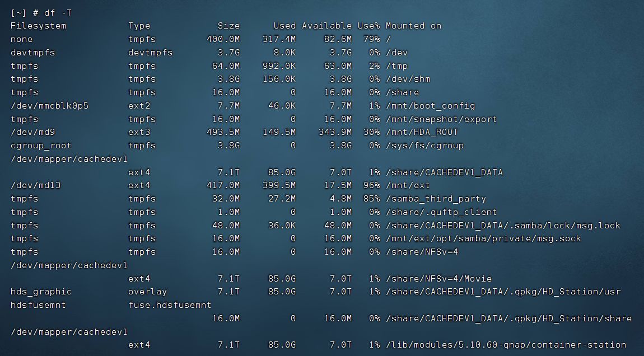Click the '/share/NFSv=4' mount path
644x356 pixels.
pos(422,252)
